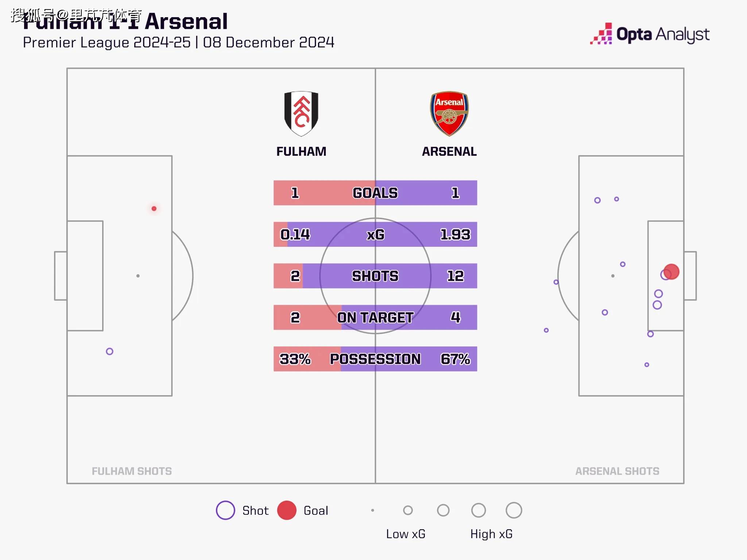Select the GOALS stat bar
This screenshot has height=560, width=747.
coord(375,193)
